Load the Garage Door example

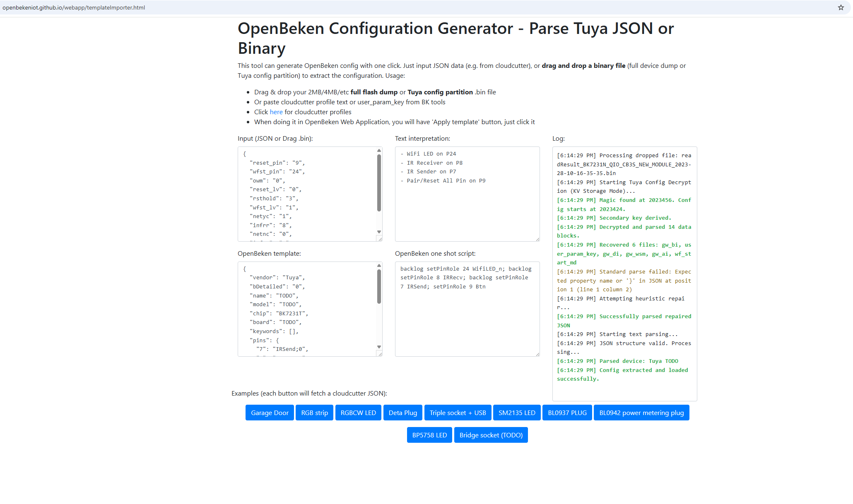(270, 413)
